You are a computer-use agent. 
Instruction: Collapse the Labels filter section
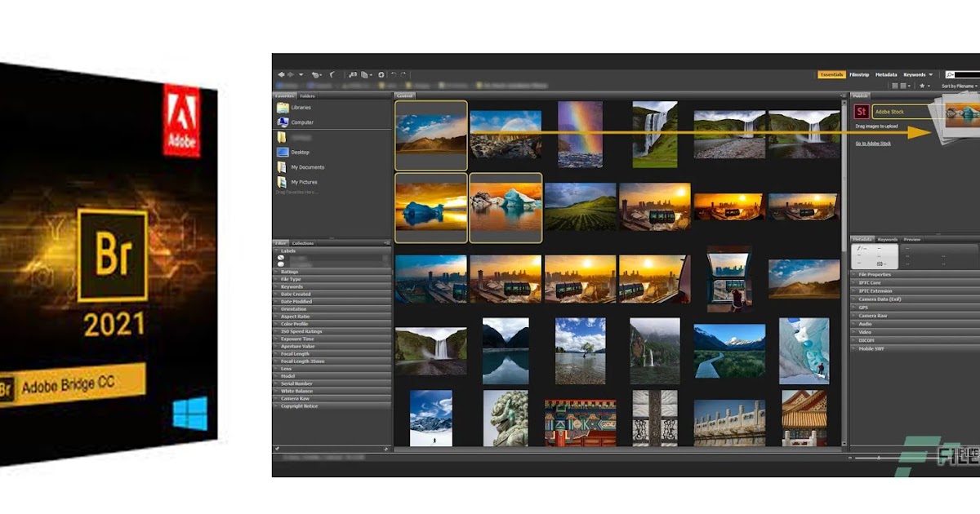coord(332,250)
